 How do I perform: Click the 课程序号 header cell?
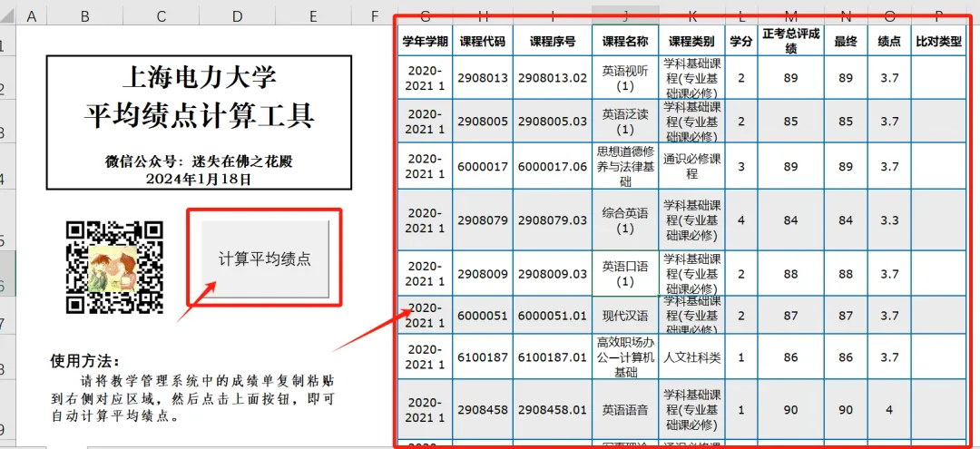(553, 41)
